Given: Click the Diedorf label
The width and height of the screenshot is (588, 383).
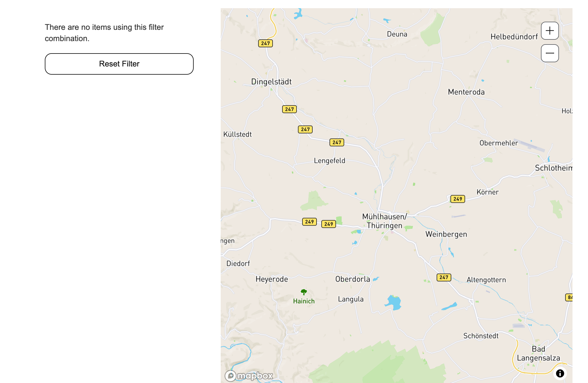Looking at the screenshot, I should point(238,264).
